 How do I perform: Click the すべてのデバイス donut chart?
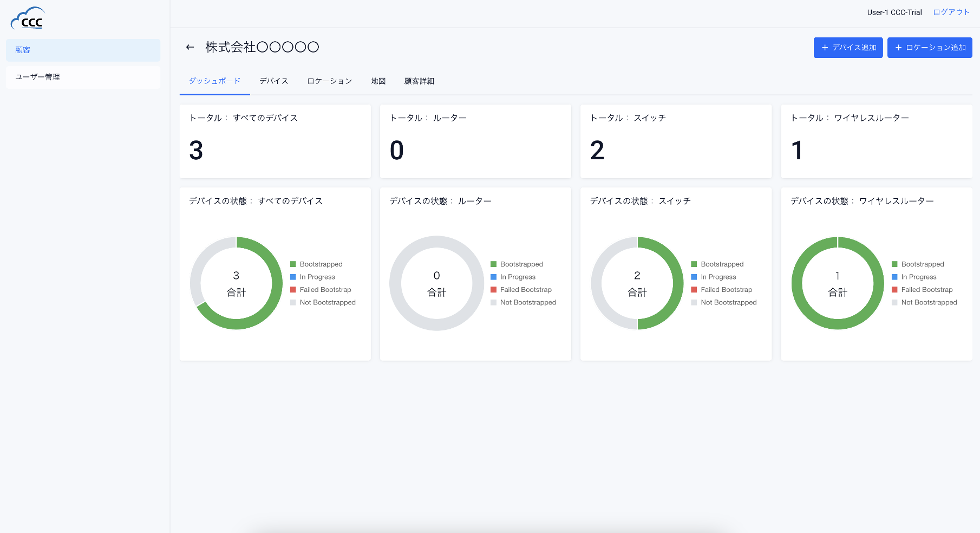click(x=236, y=283)
